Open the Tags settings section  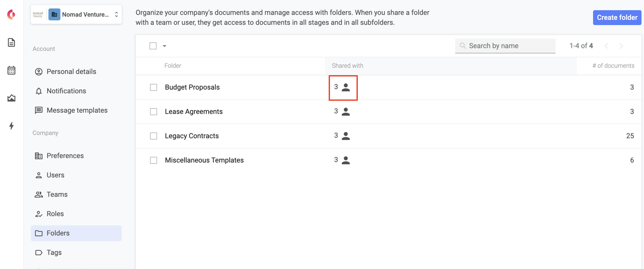pos(54,252)
